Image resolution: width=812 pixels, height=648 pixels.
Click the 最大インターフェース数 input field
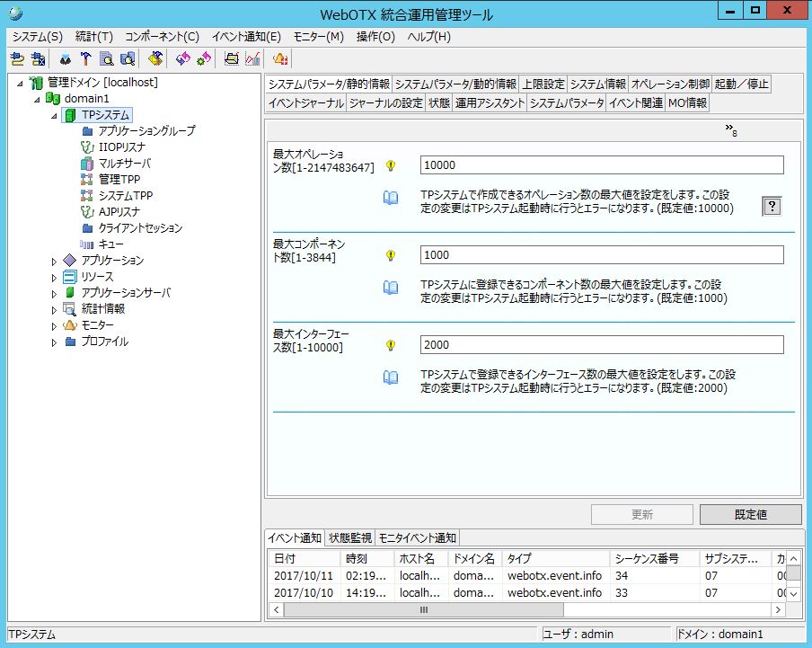coord(601,345)
